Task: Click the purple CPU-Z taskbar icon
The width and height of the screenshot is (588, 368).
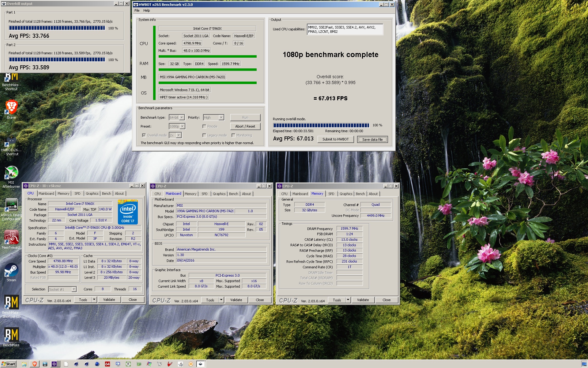Action: 55,364
